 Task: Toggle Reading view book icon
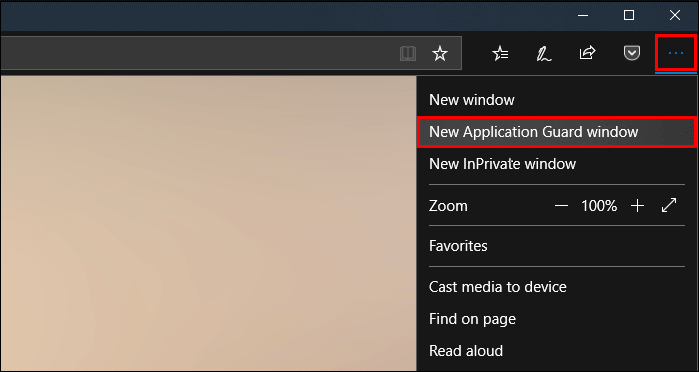[x=408, y=54]
